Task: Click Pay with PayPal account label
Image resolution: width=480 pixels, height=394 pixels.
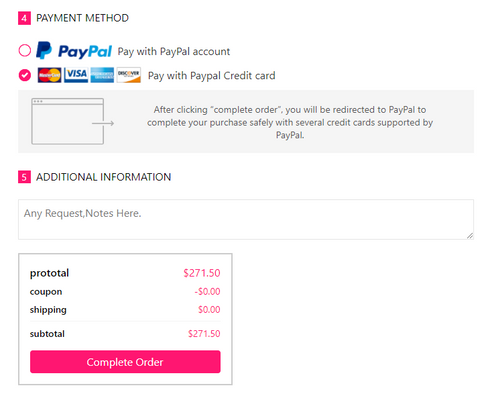Action: (174, 51)
